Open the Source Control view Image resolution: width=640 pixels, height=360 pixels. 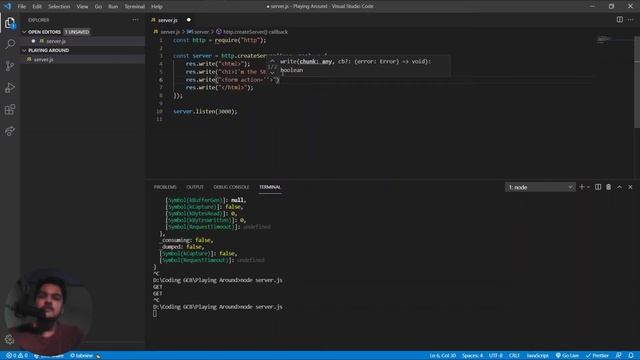(x=10, y=66)
